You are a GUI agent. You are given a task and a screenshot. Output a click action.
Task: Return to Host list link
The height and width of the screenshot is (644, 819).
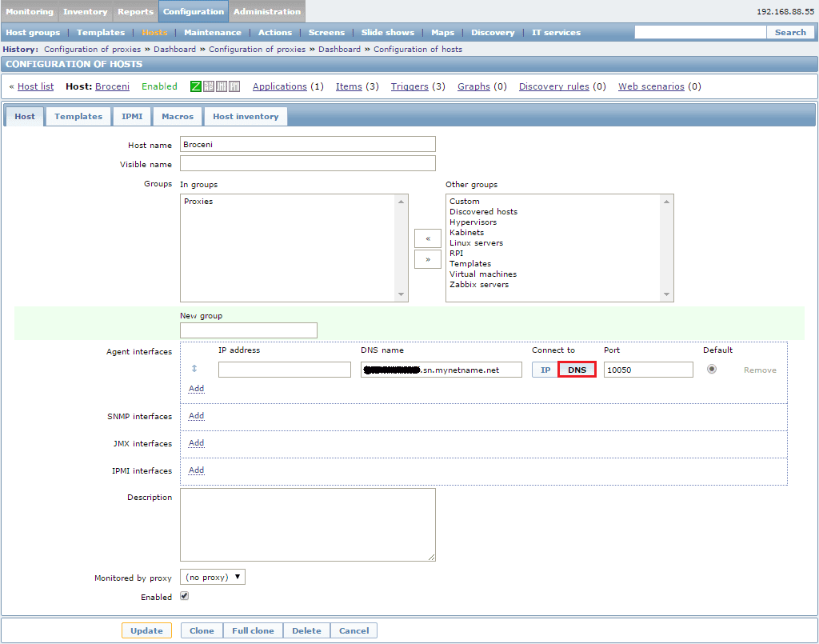tap(35, 86)
